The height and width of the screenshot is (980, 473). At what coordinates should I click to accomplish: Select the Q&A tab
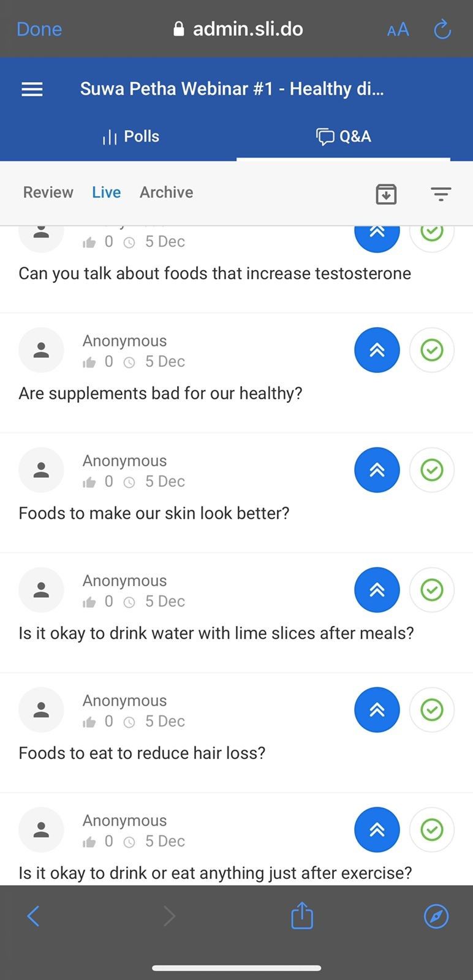coord(344,137)
